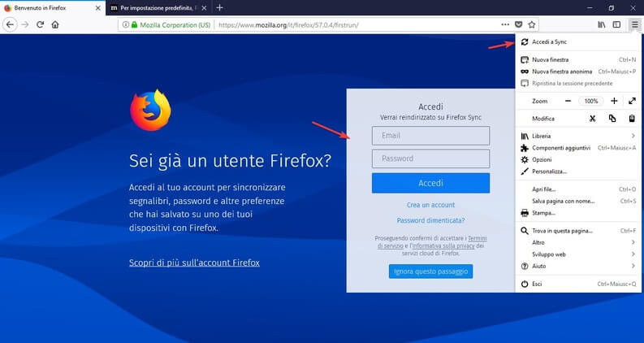Viewport: 644px width, 343px height.
Task: Click the blue Accedi button
Action: 430,183
